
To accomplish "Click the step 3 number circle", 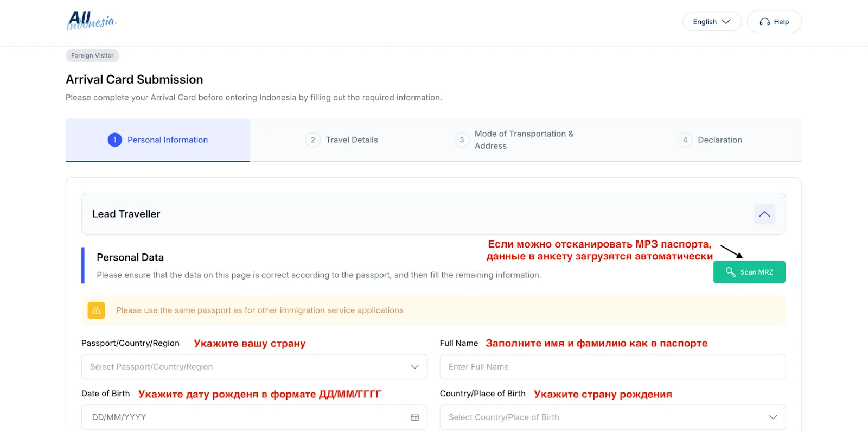I will [462, 140].
